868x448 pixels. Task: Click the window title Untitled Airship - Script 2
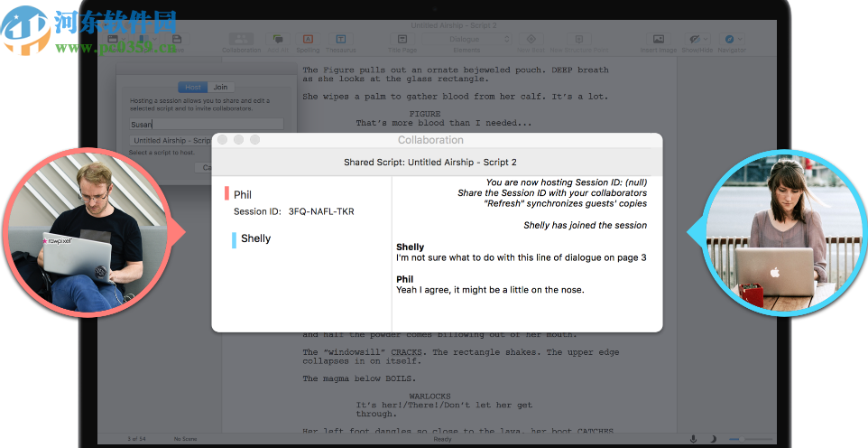(454, 25)
